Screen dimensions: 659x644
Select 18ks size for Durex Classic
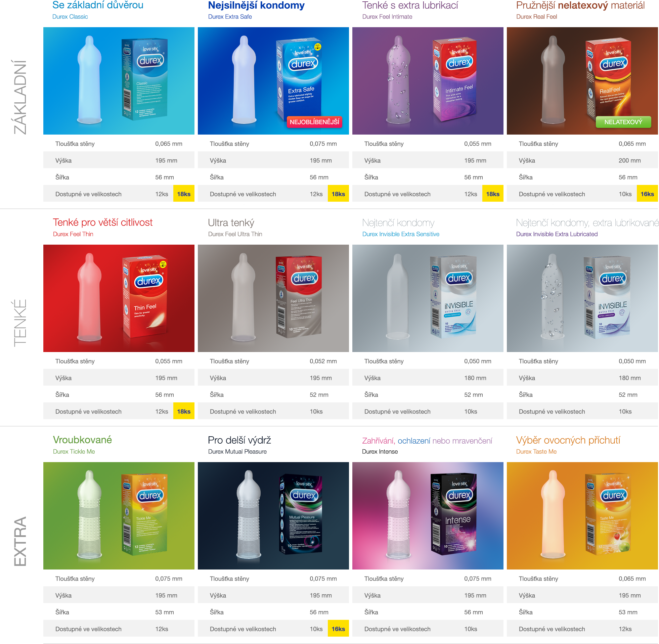pos(184,194)
